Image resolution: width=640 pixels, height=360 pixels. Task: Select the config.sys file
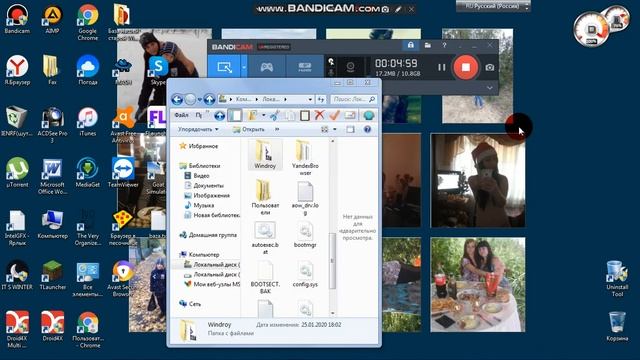(305, 274)
